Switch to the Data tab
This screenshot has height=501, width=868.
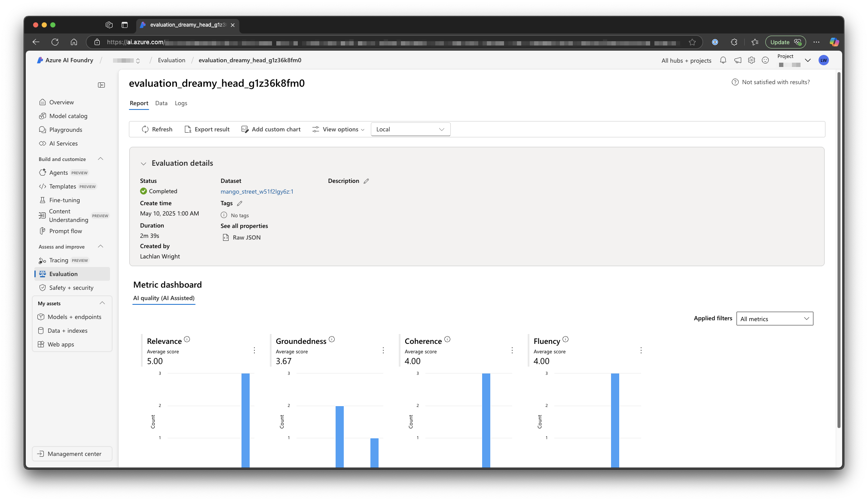[161, 103]
